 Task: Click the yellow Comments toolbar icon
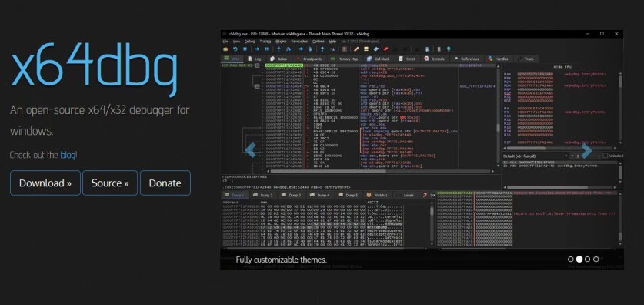(x=366, y=49)
